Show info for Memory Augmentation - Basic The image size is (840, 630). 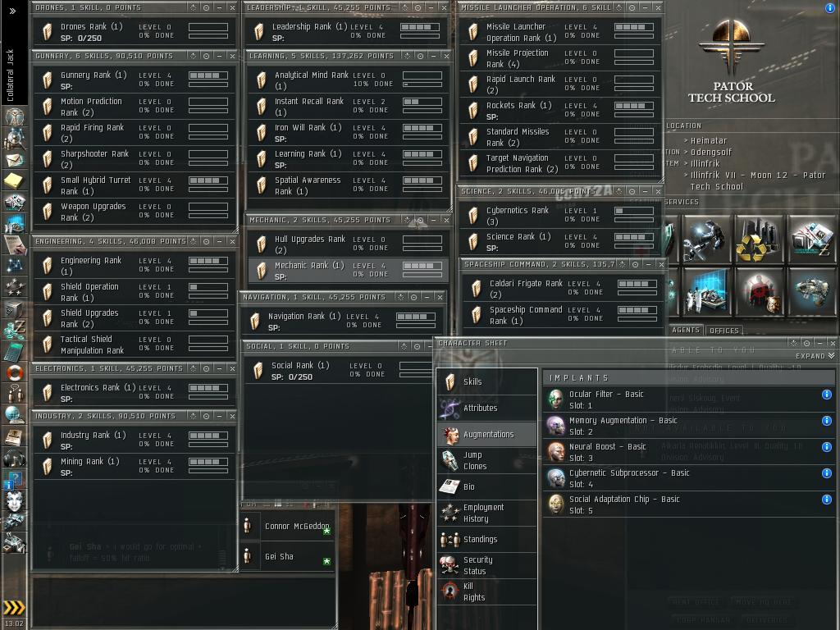pyautogui.click(x=827, y=421)
